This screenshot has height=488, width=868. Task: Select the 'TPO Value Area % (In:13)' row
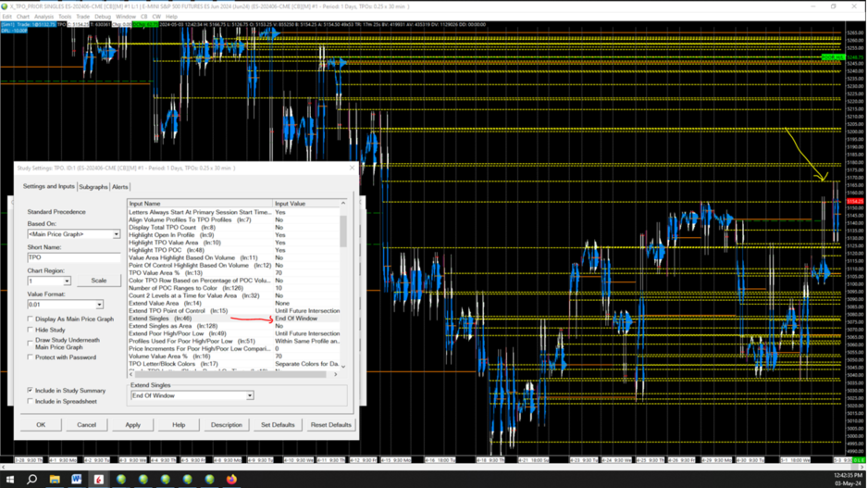coord(233,273)
